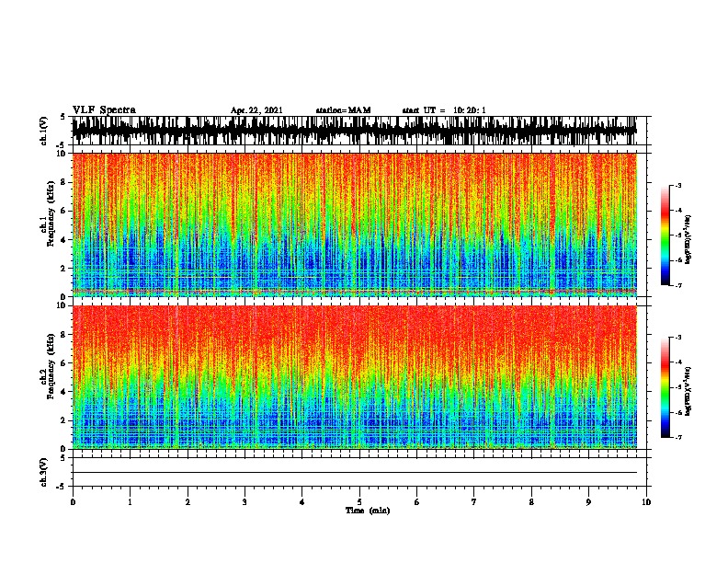728x563 pixels.
Task: Click the time axis tick label "7"
Action: pos(474,502)
